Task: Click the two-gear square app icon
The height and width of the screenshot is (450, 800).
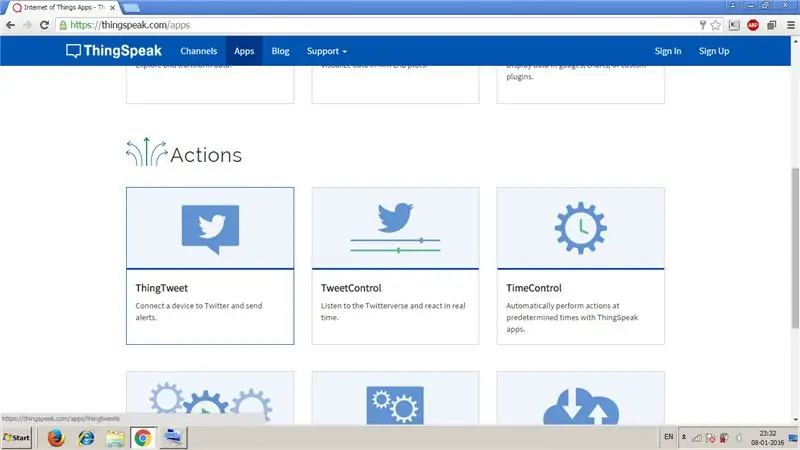Action: click(x=395, y=405)
